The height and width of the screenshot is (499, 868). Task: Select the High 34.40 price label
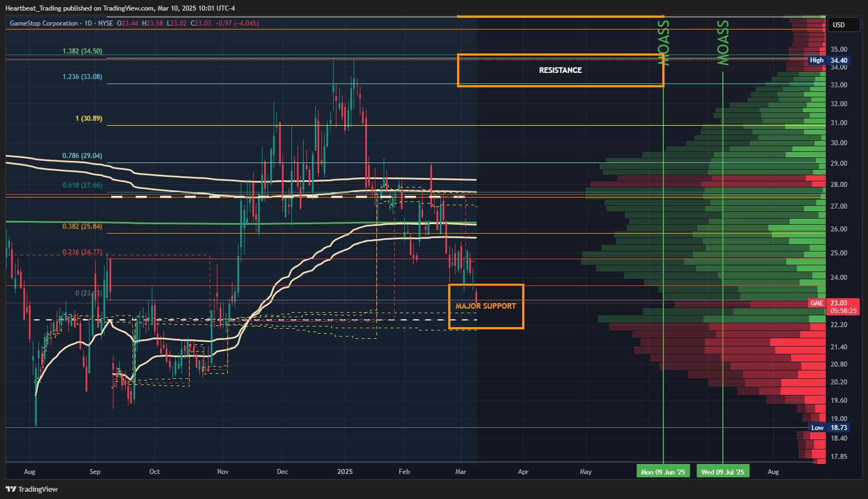tap(828, 60)
